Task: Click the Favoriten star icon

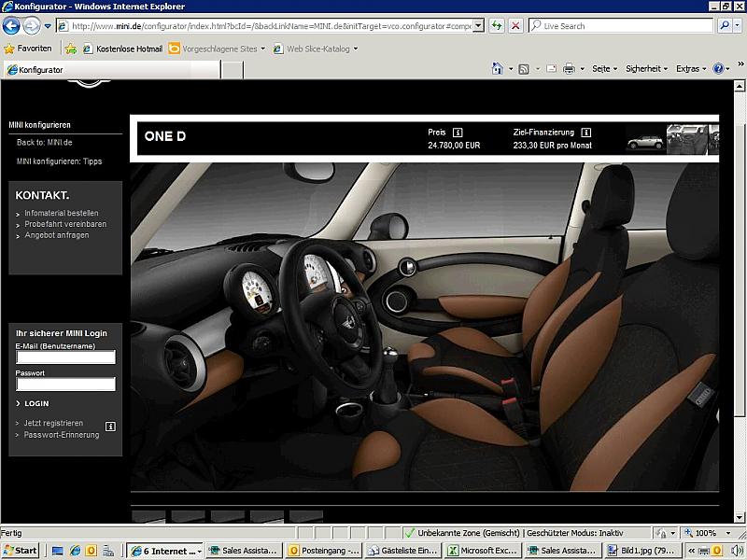Action: click(x=9, y=48)
